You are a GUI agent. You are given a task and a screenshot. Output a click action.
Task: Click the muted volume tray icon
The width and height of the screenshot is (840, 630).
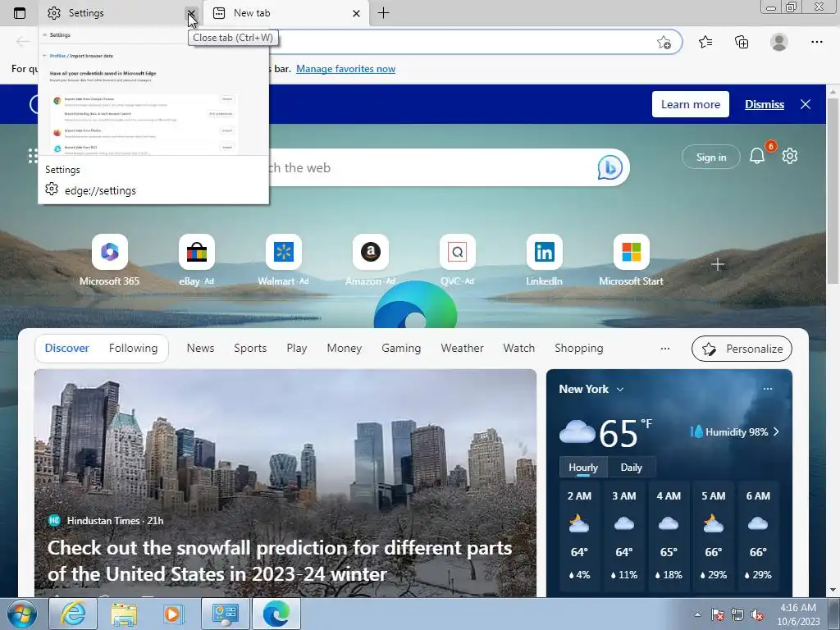coord(757,614)
